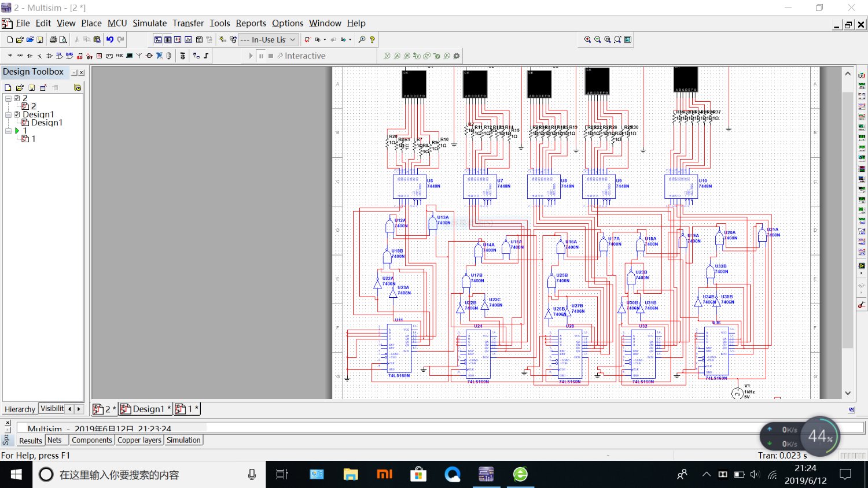
Task: Click the Stop simulation button
Action: [x=271, y=56]
